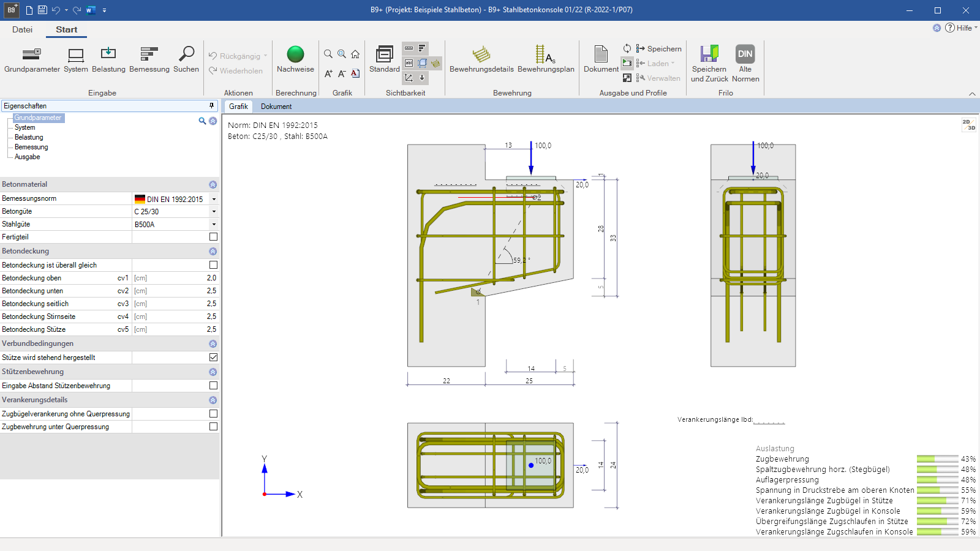The image size is (980, 551).
Task: Edit Betondeckung unten cv2 value
Action: pos(175,291)
